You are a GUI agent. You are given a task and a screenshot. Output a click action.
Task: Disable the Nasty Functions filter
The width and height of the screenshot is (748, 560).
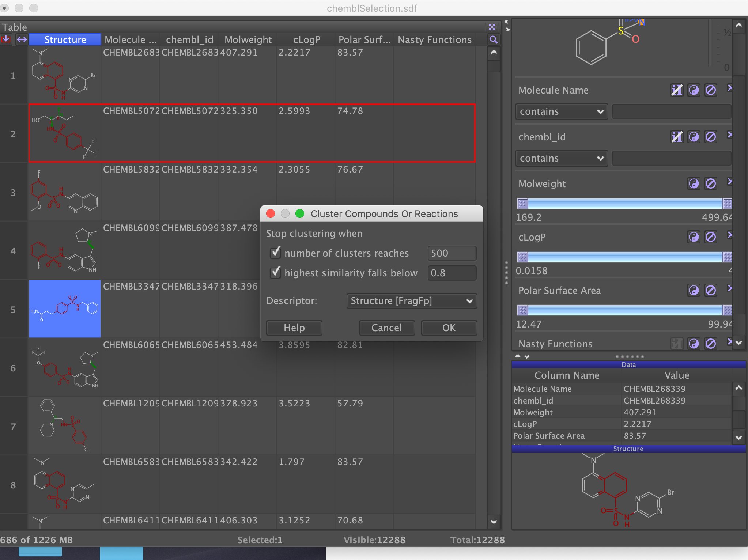[710, 344]
